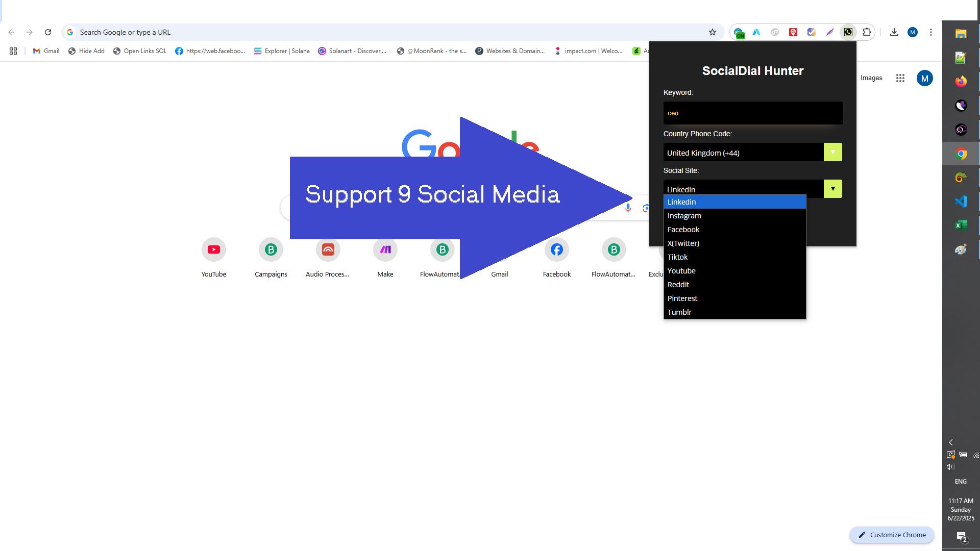Viewport: 980px width, 551px height.
Task: Select Instagram from social site list
Action: (684, 216)
